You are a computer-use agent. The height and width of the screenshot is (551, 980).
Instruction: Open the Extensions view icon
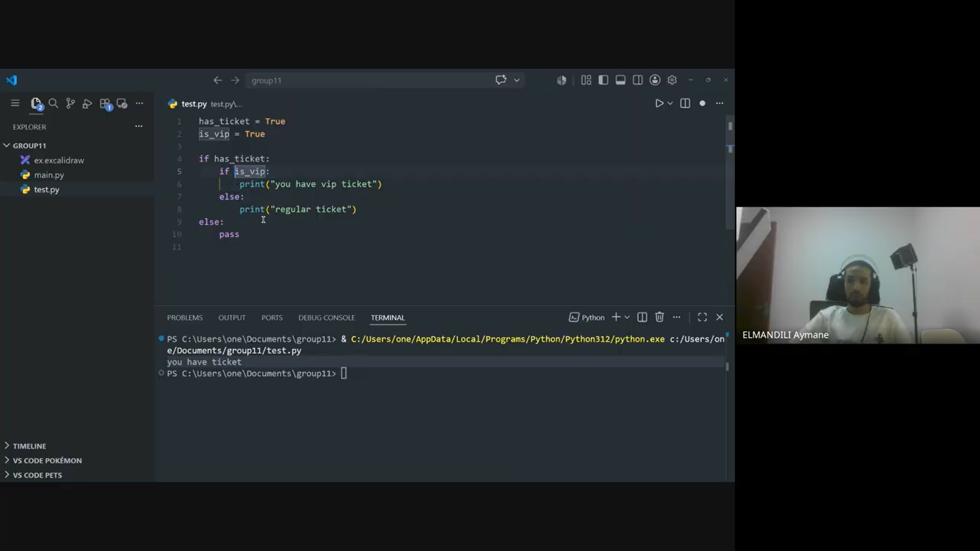click(106, 104)
